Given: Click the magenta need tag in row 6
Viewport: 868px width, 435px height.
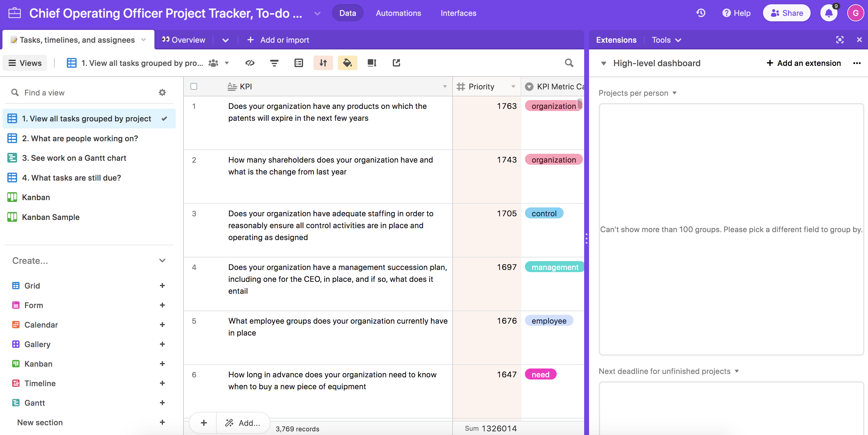Looking at the screenshot, I should coord(541,374).
